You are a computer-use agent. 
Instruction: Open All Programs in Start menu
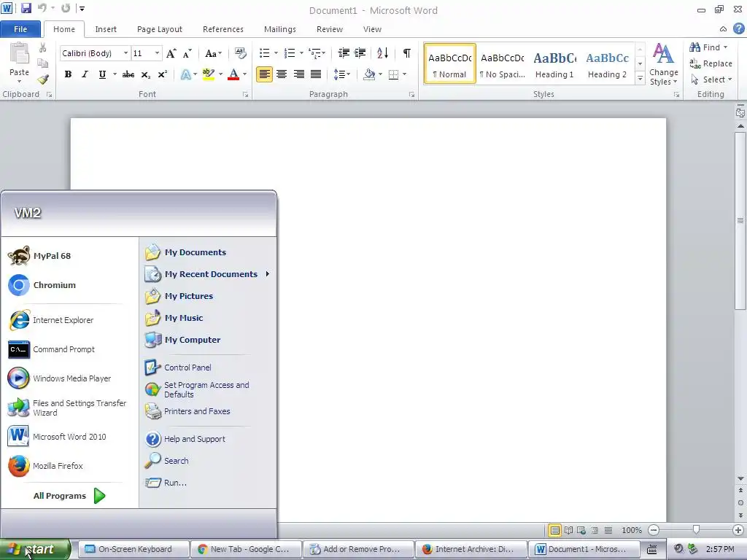pyautogui.click(x=69, y=496)
